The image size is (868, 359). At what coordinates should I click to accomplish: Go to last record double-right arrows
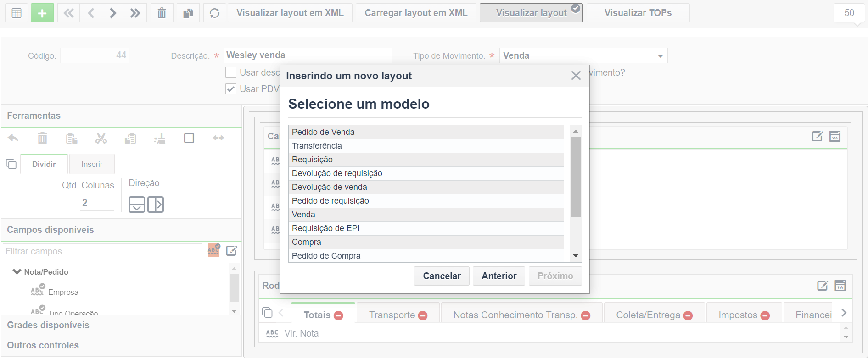tap(135, 13)
